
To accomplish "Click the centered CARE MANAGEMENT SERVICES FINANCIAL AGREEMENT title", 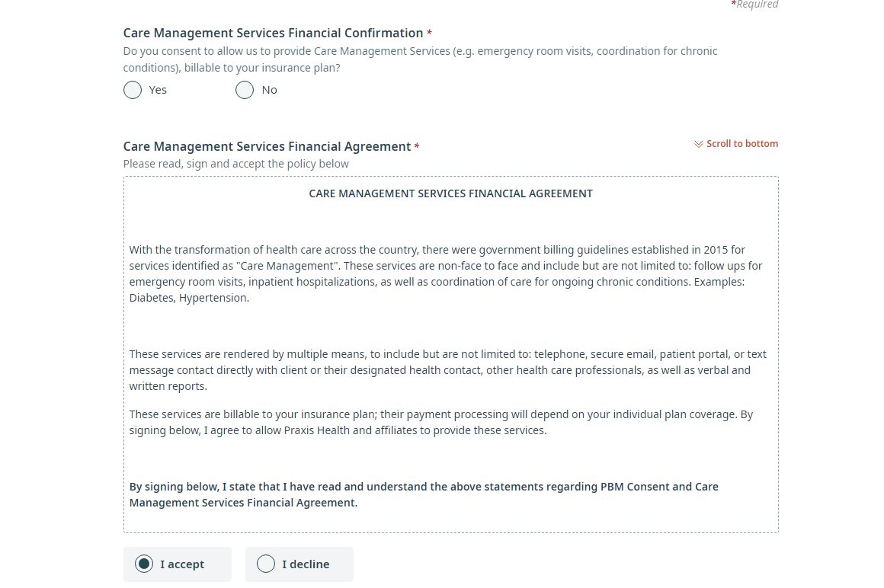I will tap(451, 193).
